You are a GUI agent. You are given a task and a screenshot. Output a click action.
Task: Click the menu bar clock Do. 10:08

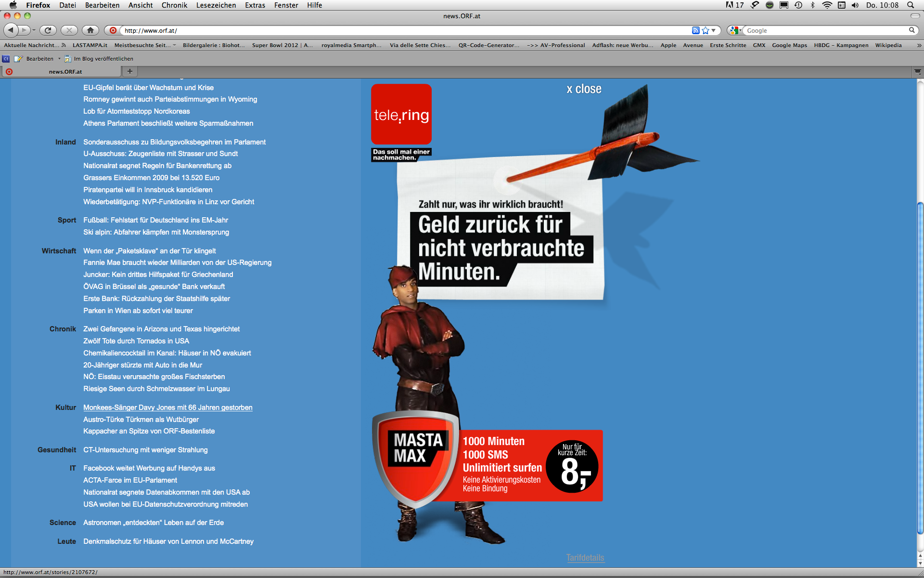[x=882, y=5]
